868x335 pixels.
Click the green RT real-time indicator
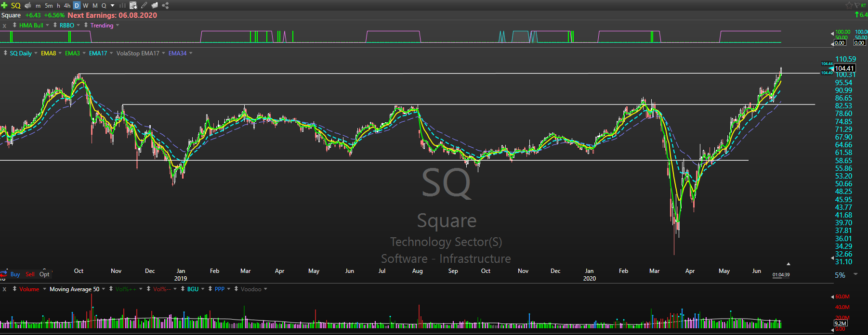pyautogui.click(x=864, y=5)
